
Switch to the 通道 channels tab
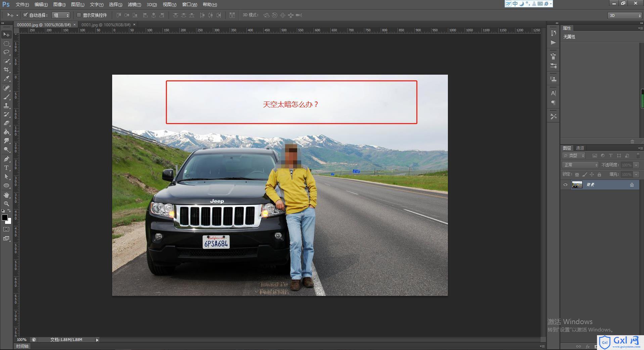[x=580, y=148]
